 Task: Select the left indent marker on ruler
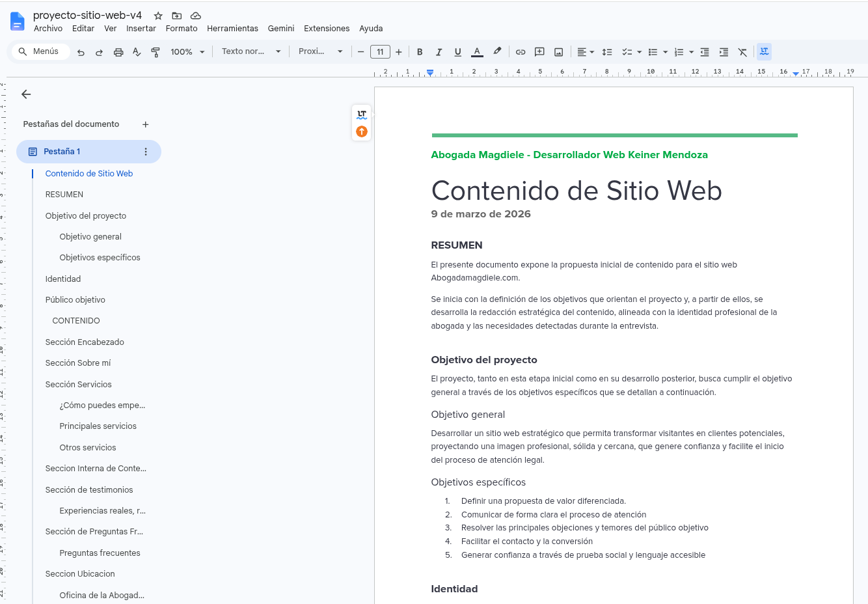click(x=430, y=73)
